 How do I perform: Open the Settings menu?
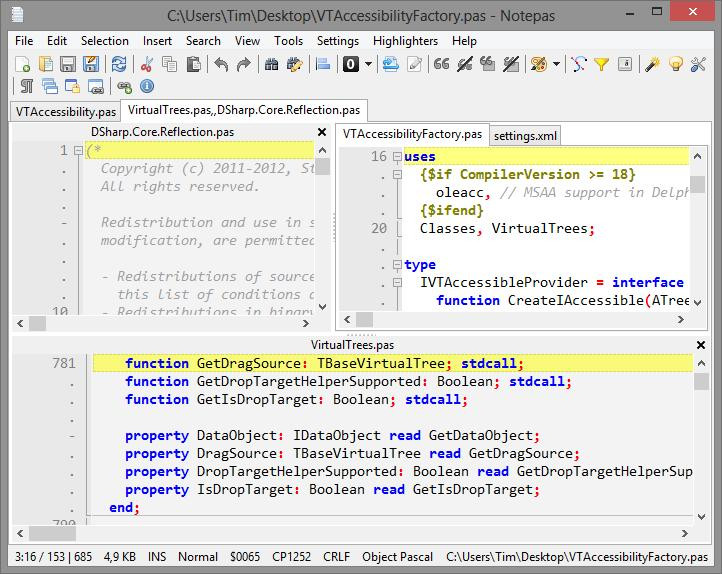(x=338, y=41)
